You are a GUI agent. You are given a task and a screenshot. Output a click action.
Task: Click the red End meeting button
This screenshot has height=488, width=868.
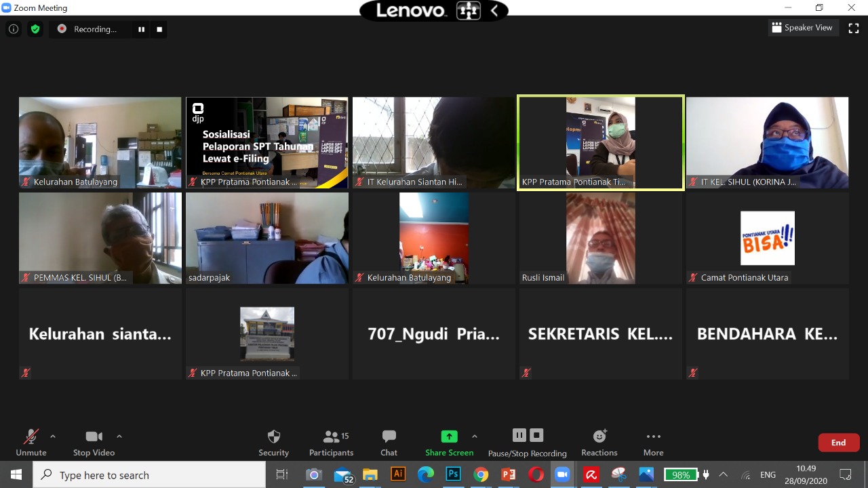pos(839,443)
